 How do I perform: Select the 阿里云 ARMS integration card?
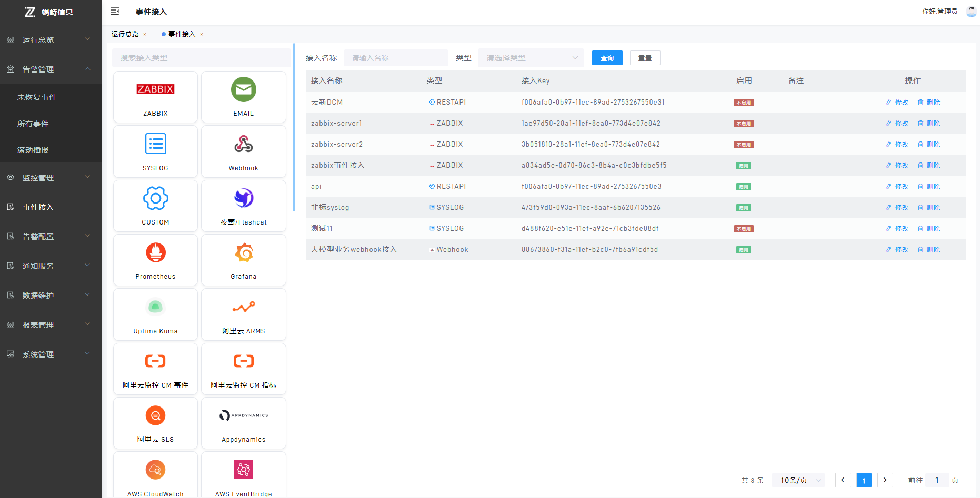click(244, 314)
